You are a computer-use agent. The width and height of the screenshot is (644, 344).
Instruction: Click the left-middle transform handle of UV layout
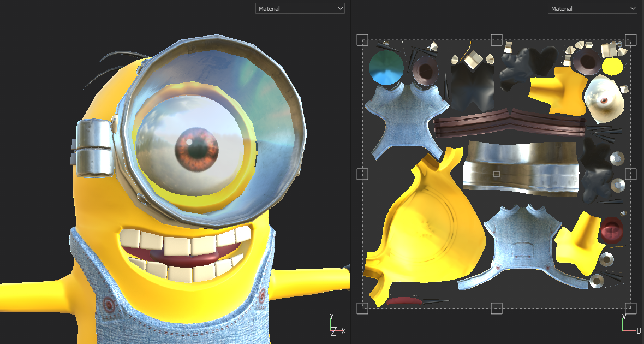coord(362,174)
